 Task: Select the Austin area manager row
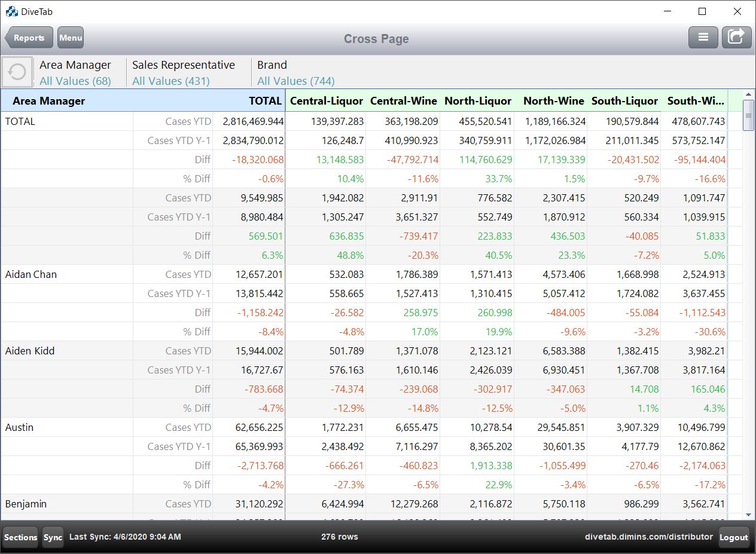(x=20, y=427)
